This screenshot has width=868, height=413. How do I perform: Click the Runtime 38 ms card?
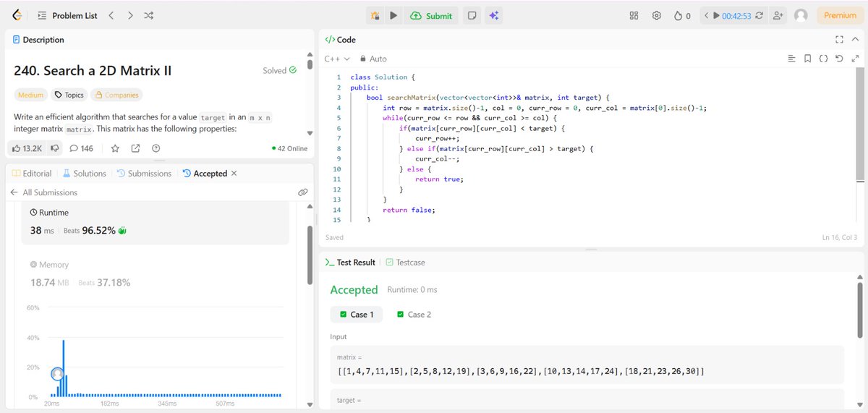[x=155, y=223]
